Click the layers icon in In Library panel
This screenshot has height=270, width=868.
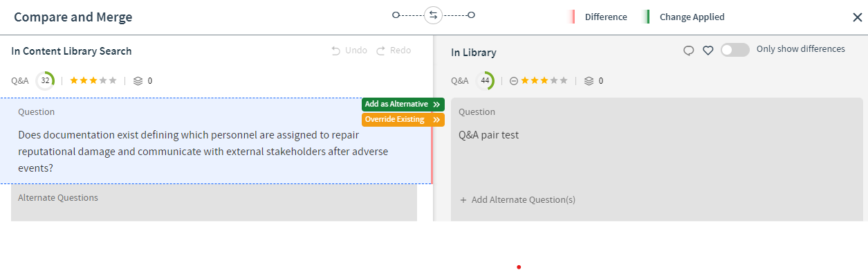coord(589,81)
